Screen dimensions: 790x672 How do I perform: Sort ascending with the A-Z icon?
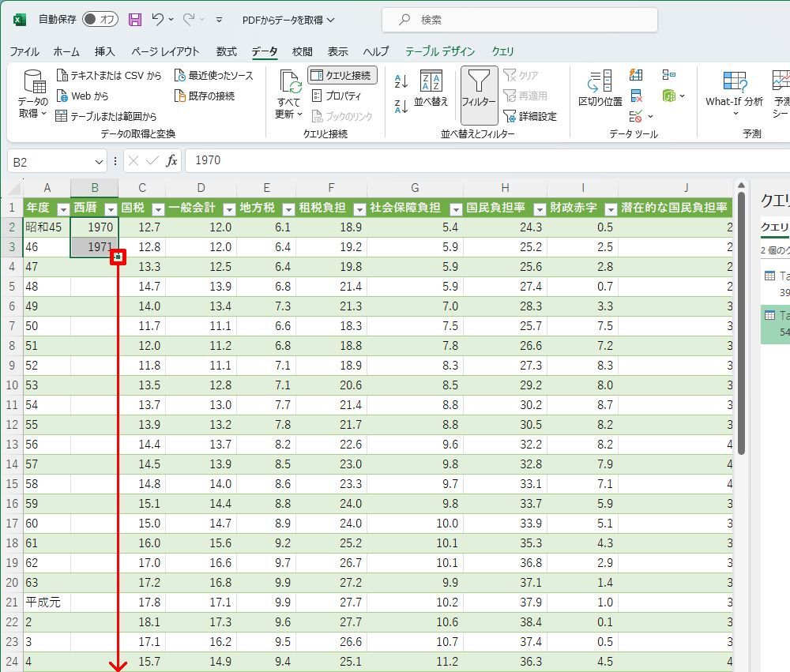[401, 81]
